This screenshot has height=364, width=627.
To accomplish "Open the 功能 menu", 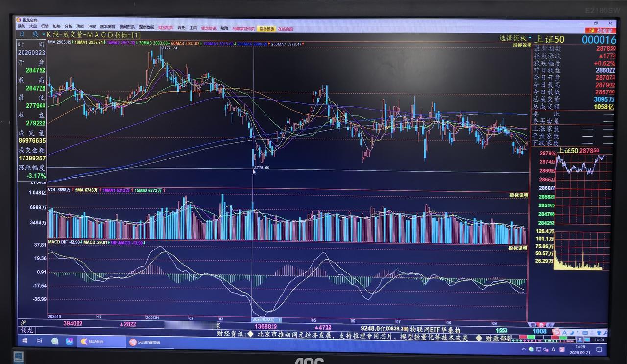I will point(80,27).
